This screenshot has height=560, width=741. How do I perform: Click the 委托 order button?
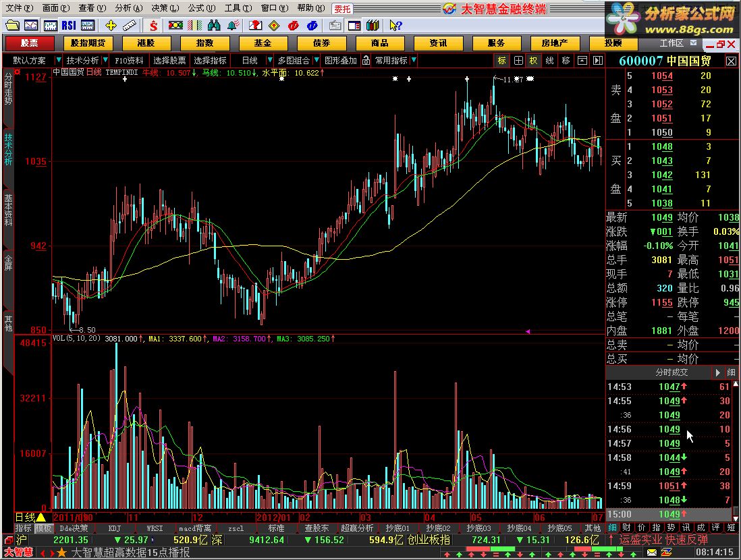click(343, 9)
